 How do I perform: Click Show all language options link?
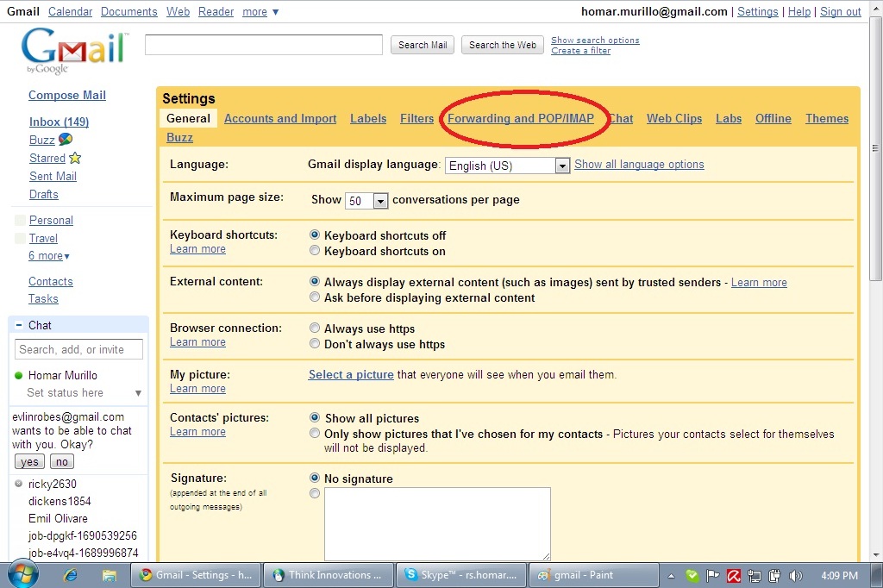tap(639, 164)
